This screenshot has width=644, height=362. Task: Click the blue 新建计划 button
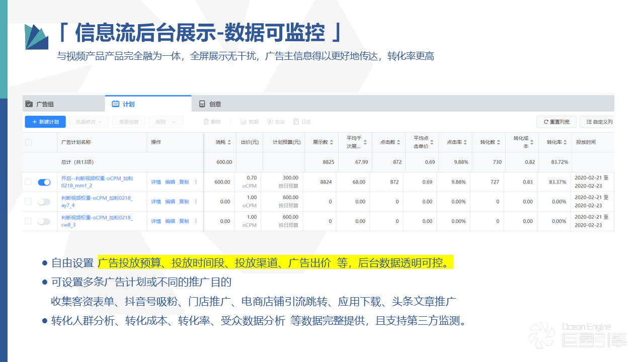[x=45, y=122]
